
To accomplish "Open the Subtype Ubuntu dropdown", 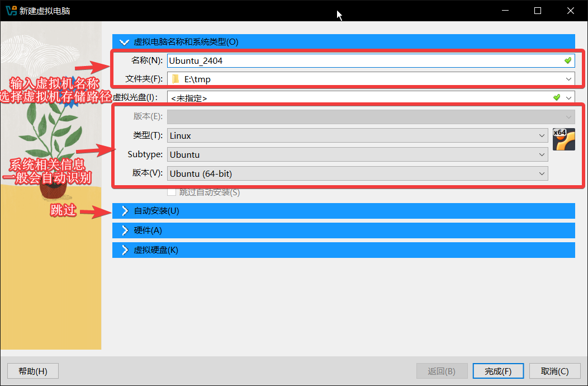I will 357,155.
